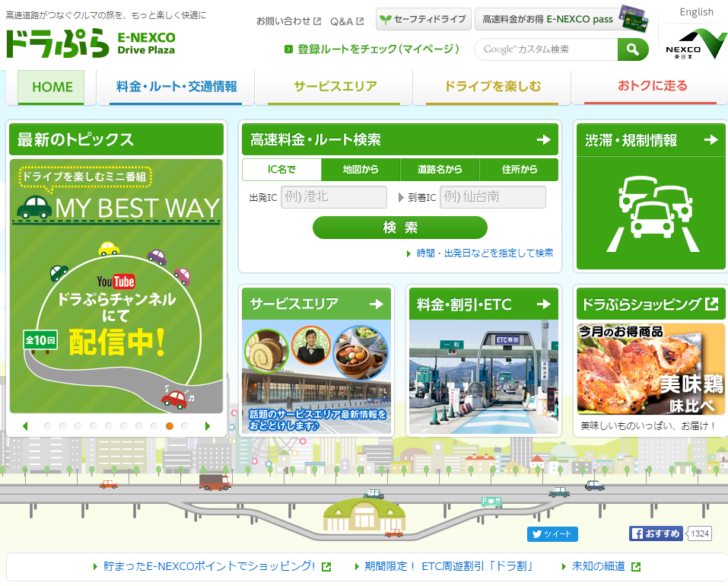The width and height of the screenshot is (728, 586).
Task: Advance carousel with right green arrow
Action: point(208,426)
